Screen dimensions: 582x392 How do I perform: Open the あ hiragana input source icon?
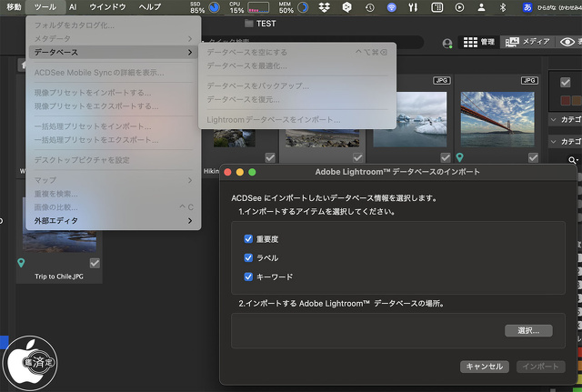point(527,7)
